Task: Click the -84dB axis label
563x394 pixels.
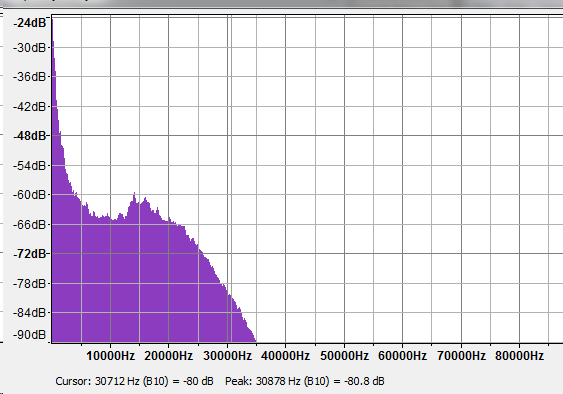Action: click(x=30, y=312)
